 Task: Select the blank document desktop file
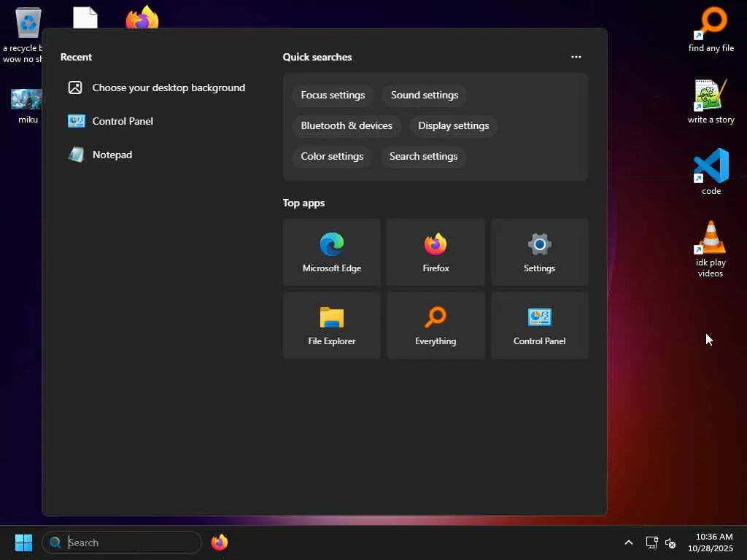pyautogui.click(x=85, y=17)
